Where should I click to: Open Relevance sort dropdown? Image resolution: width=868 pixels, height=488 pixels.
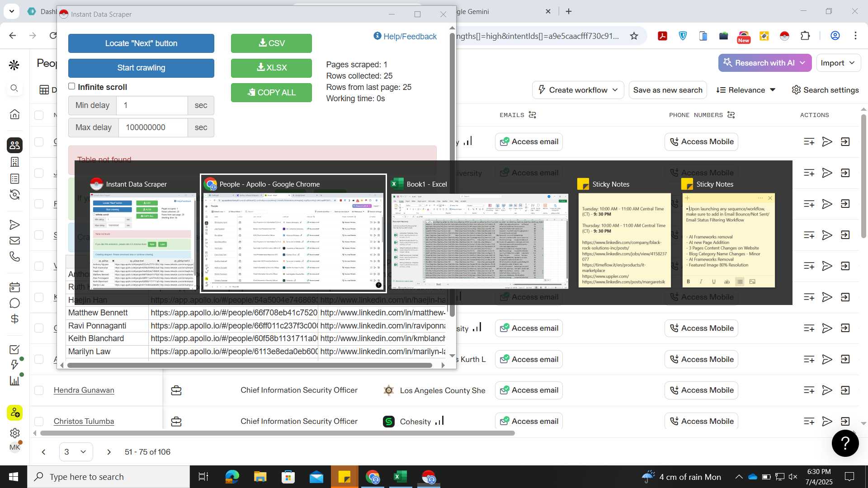(746, 90)
